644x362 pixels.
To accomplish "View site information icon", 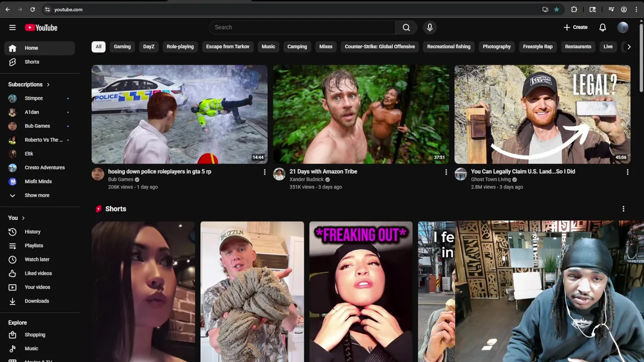I will (x=47, y=10).
